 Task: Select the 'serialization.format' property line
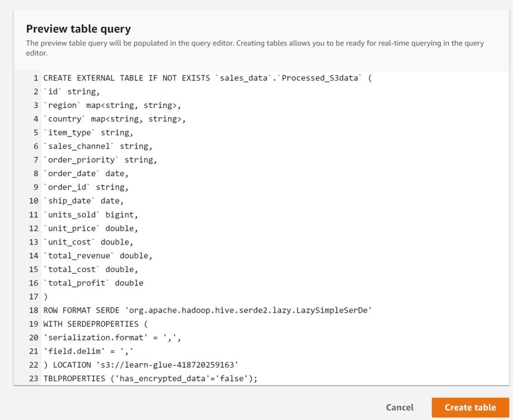[112, 338]
